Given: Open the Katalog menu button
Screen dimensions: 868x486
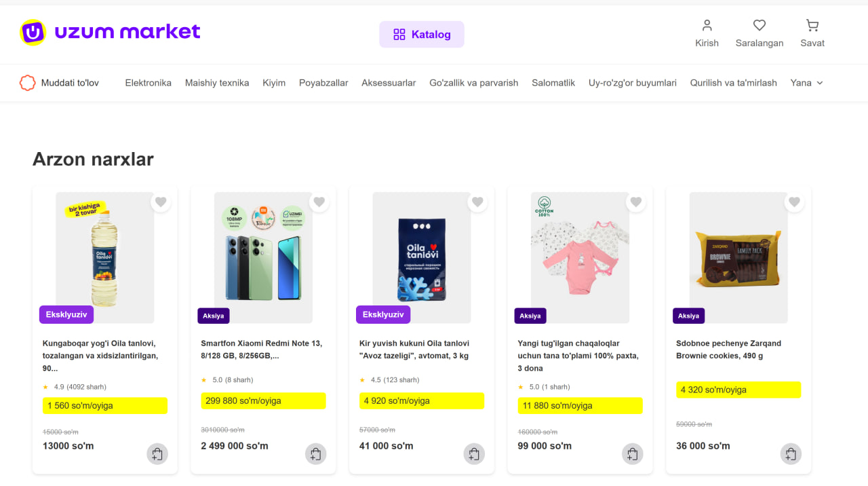Looking at the screenshot, I should [x=421, y=35].
